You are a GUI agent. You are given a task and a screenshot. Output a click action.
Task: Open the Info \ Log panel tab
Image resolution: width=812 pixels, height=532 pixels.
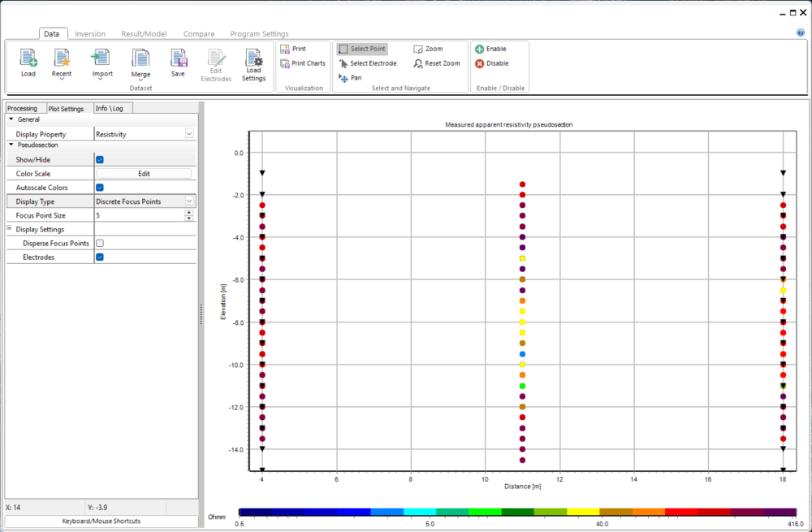click(109, 108)
